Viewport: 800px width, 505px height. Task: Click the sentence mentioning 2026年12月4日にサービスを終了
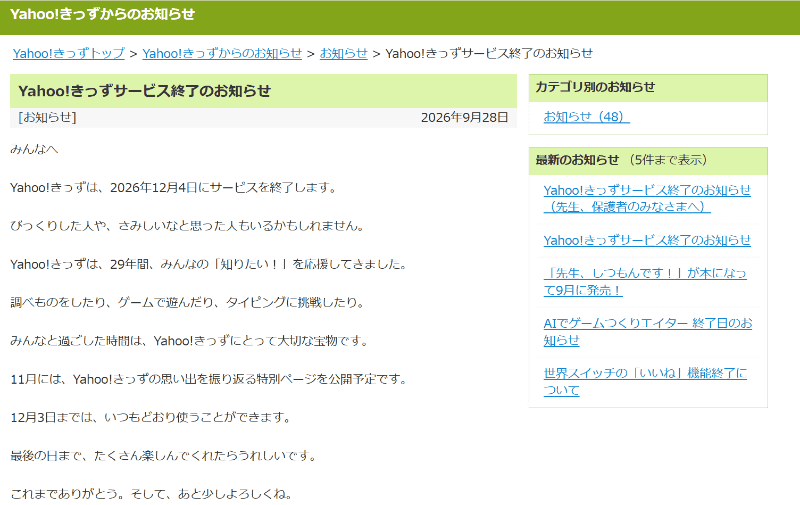pos(173,188)
